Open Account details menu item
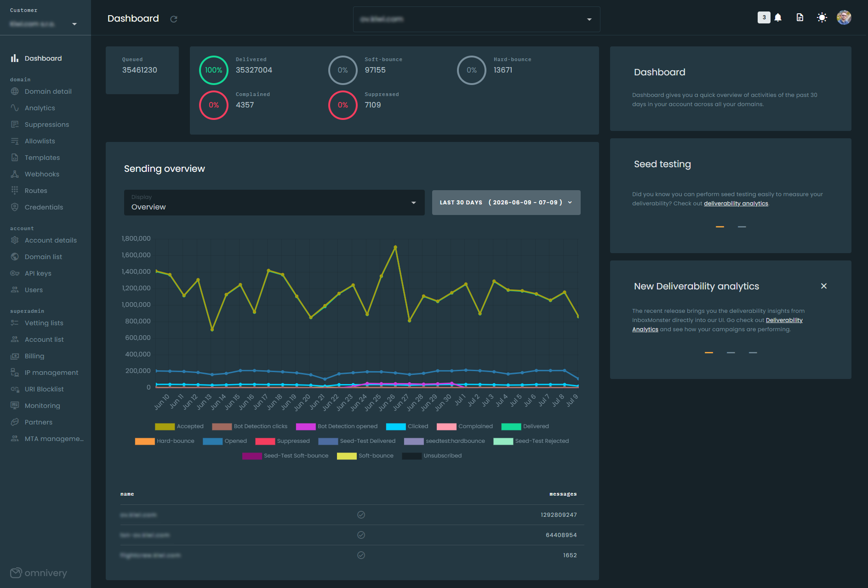The image size is (868, 588). click(x=51, y=240)
